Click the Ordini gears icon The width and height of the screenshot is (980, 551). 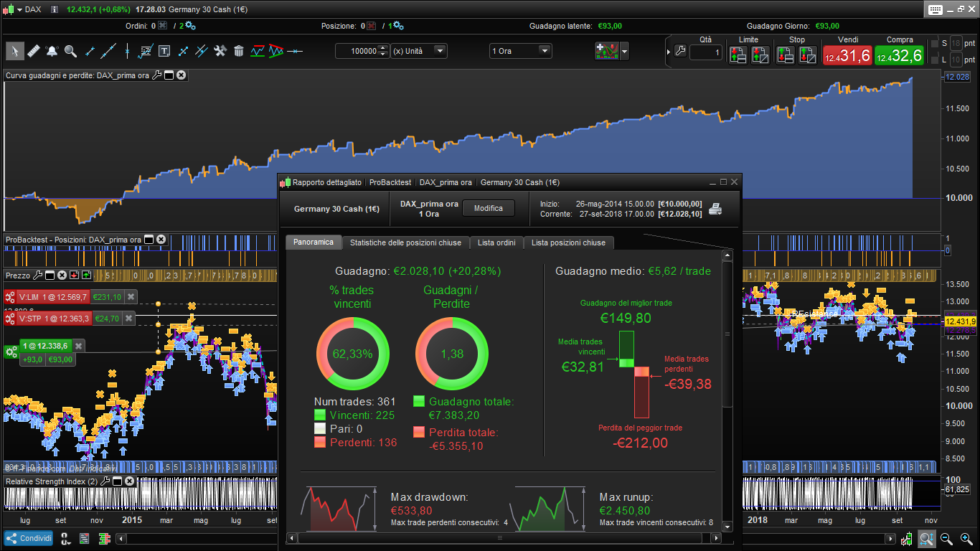(190, 26)
